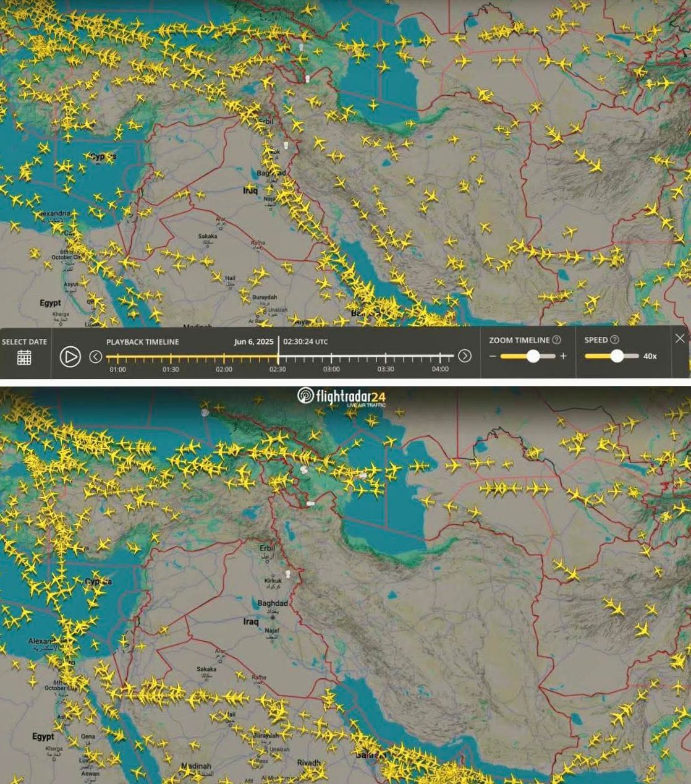Open the Zoom Timeline help icon
The height and width of the screenshot is (784, 691).
[x=556, y=340]
